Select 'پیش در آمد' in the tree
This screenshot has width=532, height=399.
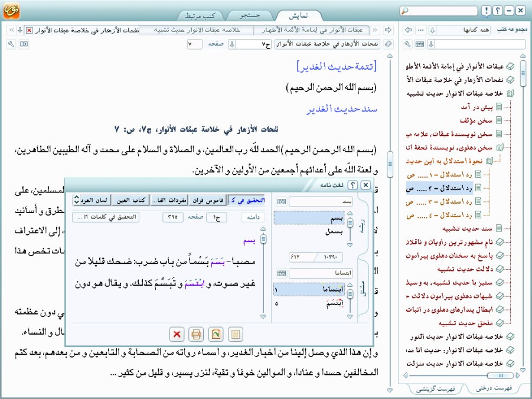coord(476,107)
